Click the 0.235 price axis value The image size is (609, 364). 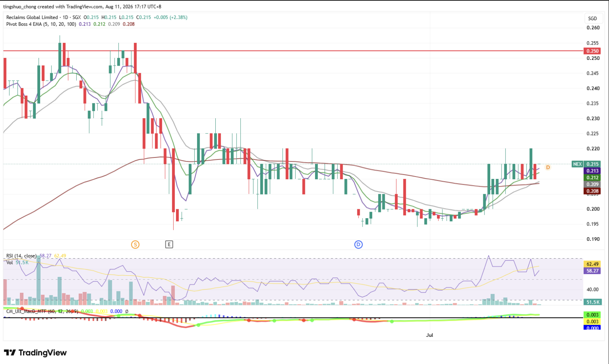pyautogui.click(x=593, y=103)
